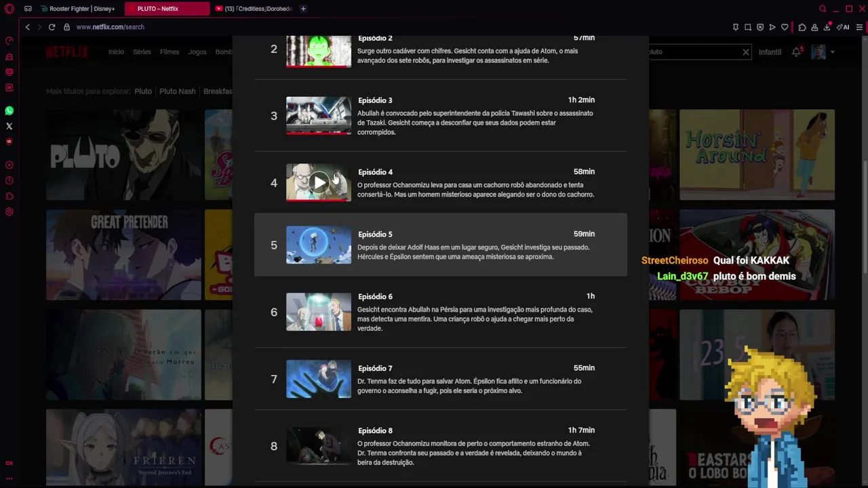Open Cowboy Bebop poster in background results
868x488 pixels.
(x=757, y=255)
